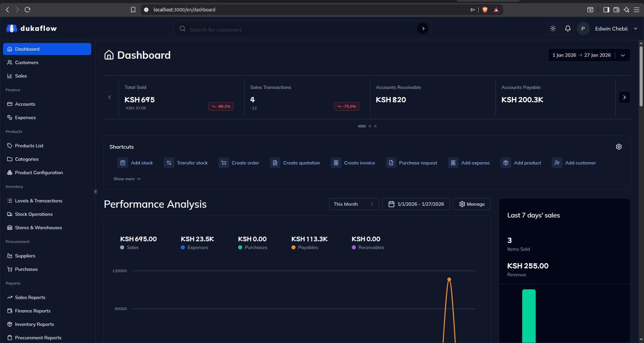Click the Add stock shortcut
The width and height of the screenshot is (644, 343).
pyautogui.click(x=136, y=163)
